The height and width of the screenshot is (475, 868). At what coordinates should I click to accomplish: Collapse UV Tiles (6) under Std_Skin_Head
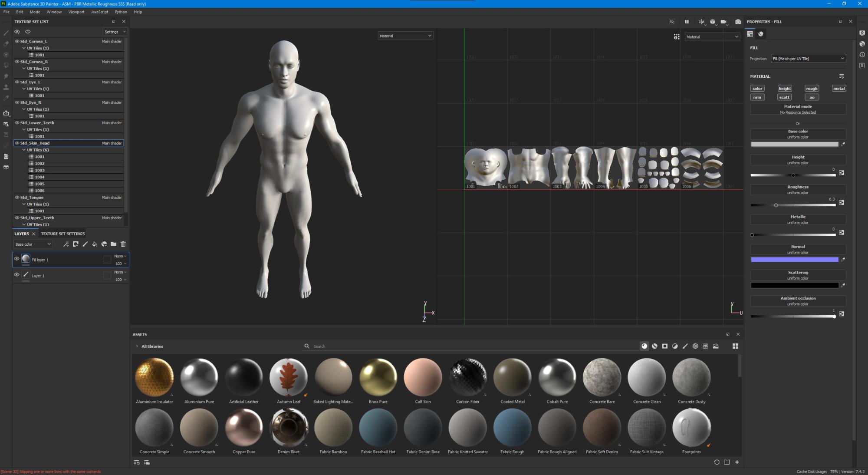24,150
